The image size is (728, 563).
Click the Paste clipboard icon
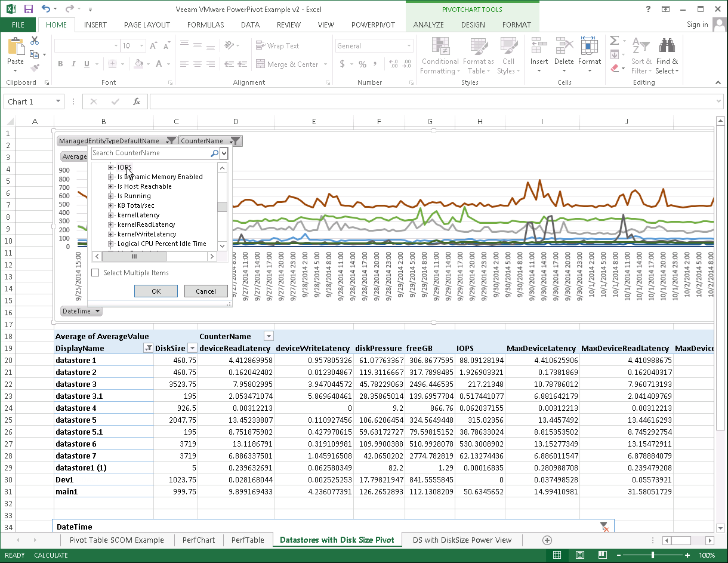coord(16,47)
